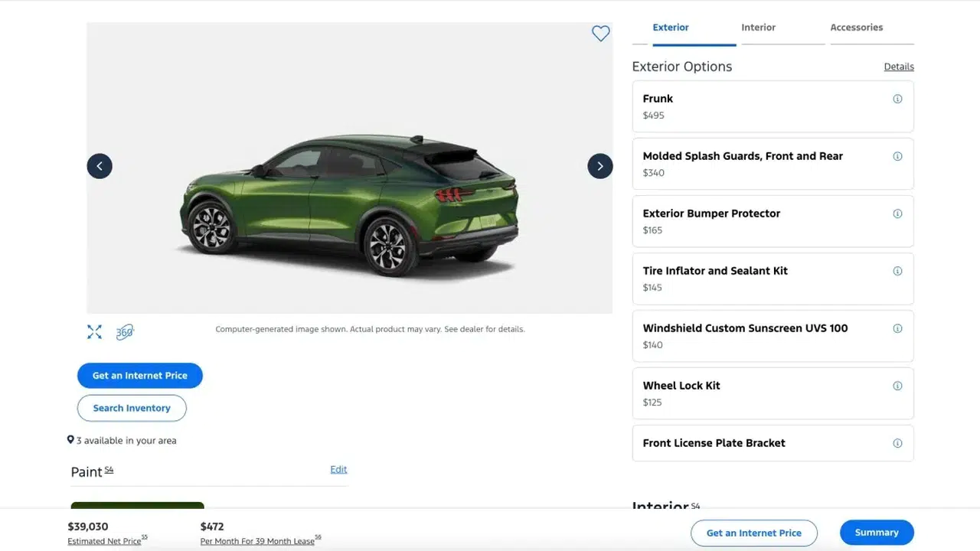
Task: Open the Wheel Lock Kit info icon
Action: (897, 385)
